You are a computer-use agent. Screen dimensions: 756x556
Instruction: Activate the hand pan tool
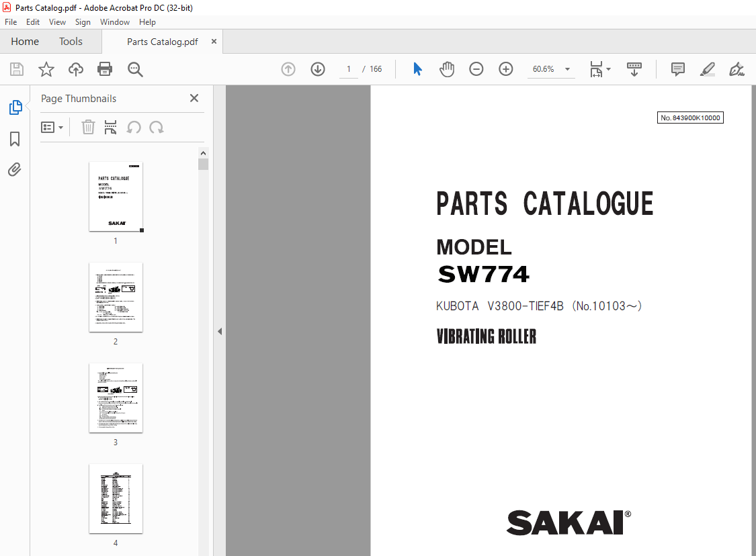(x=447, y=69)
